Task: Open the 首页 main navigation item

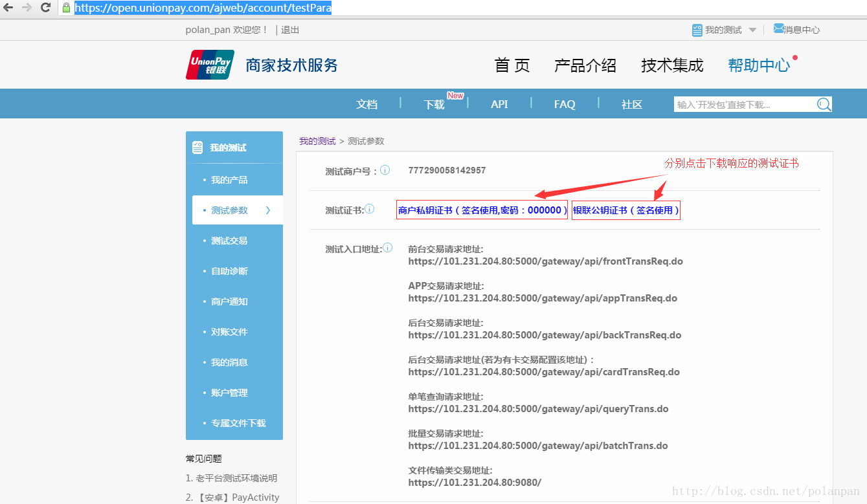Action: pos(512,65)
